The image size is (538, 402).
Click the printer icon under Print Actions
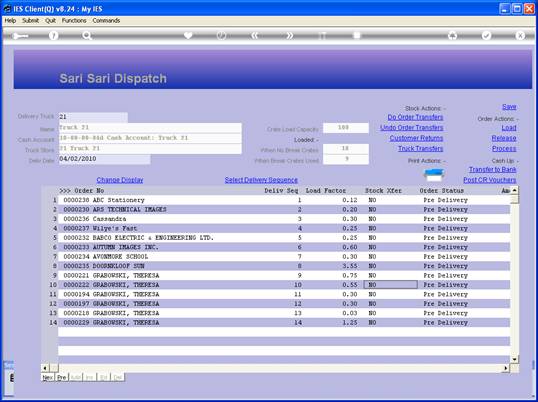pyautogui.click(x=434, y=175)
